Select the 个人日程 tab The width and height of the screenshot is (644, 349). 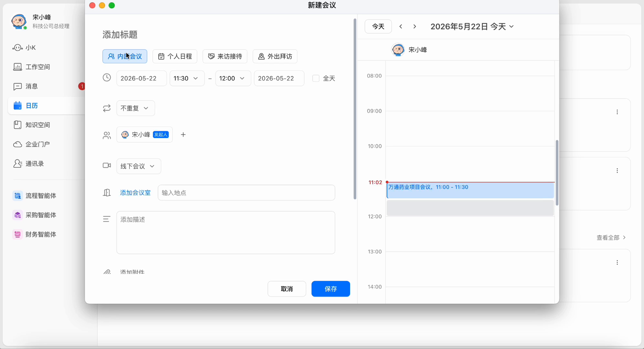pyautogui.click(x=175, y=57)
